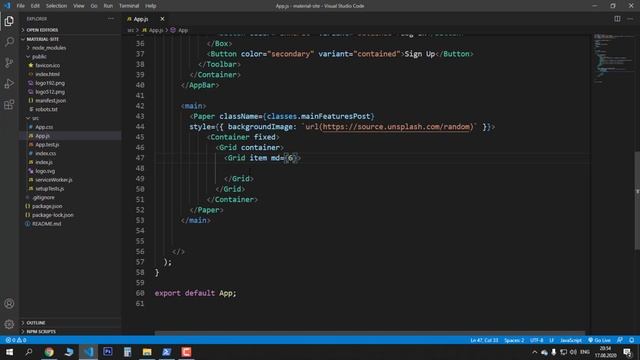This screenshot has height=360, width=640.
Task: Click the horizontal editor scrollbar
Action: 369,333
